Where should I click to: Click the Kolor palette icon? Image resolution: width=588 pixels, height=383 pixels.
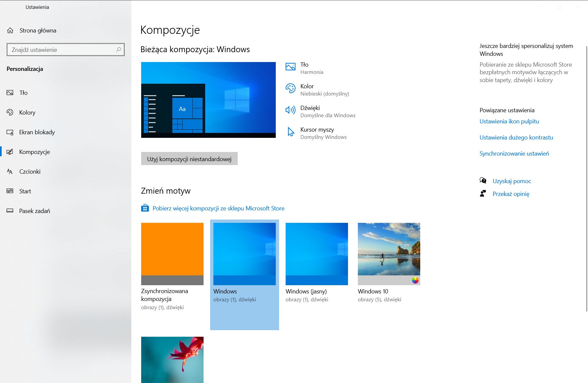290,88
